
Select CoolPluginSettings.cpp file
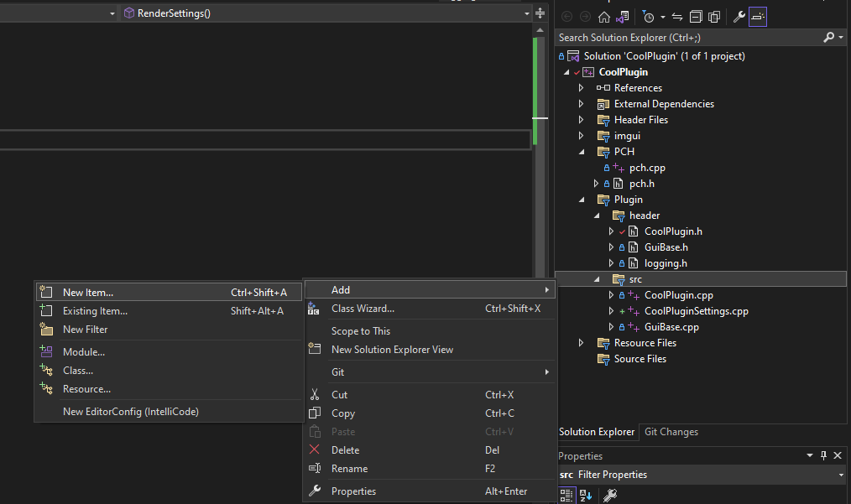coord(697,311)
